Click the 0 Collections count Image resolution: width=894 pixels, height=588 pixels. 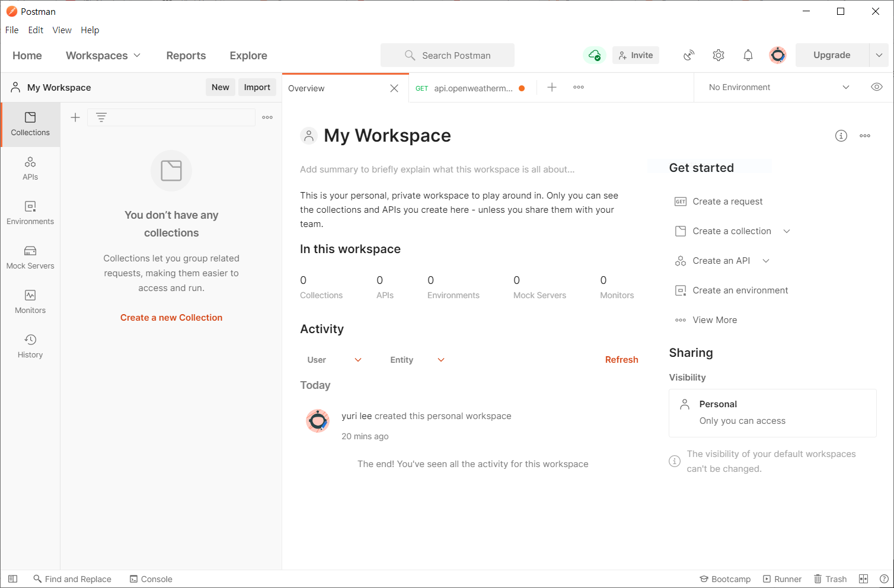pos(321,287)
